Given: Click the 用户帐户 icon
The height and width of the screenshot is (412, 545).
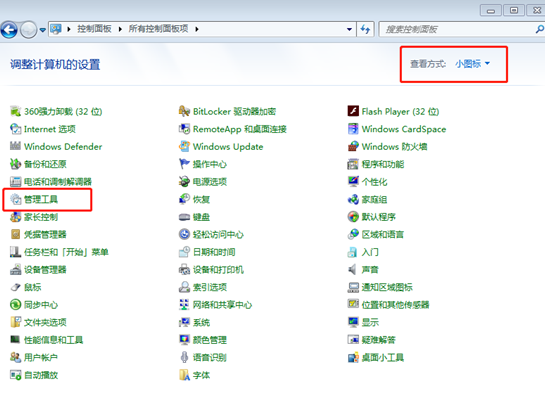Looking at the screenshot, I should [15, 357].
